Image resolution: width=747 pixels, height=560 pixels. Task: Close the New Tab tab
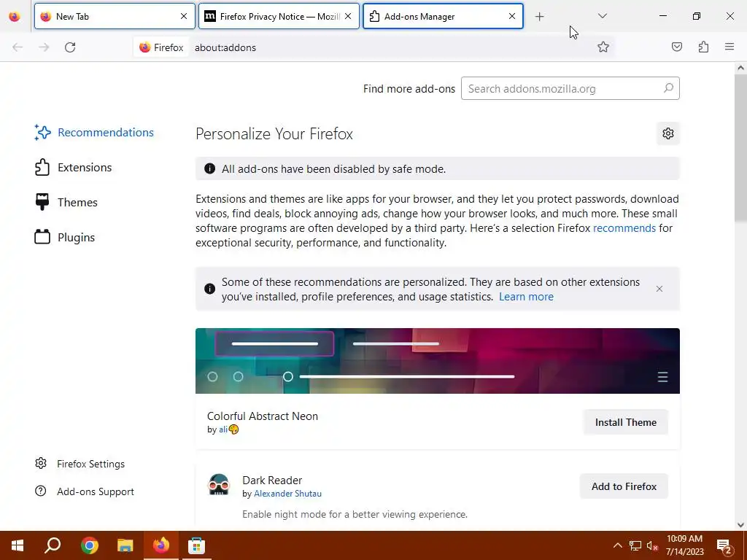(184, 16)
